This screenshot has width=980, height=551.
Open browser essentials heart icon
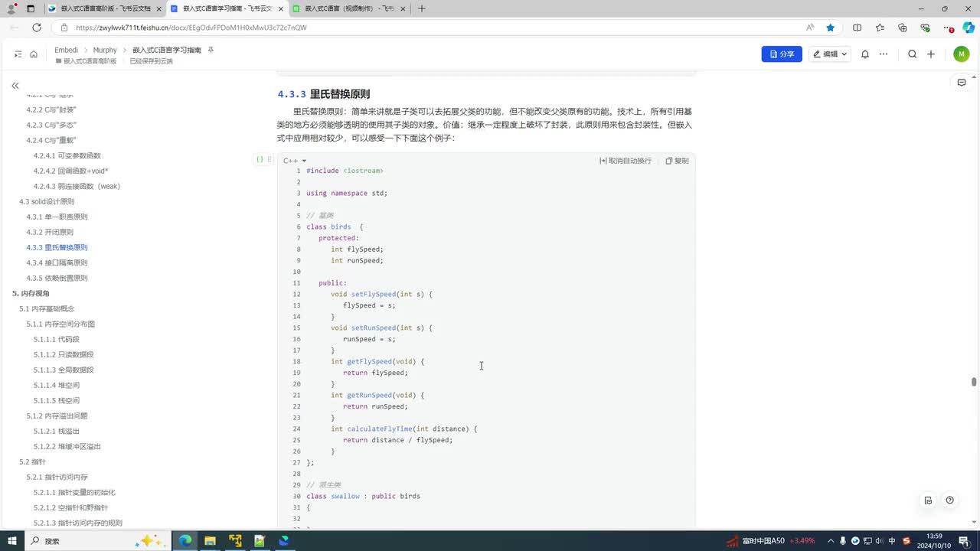[926, 28]
